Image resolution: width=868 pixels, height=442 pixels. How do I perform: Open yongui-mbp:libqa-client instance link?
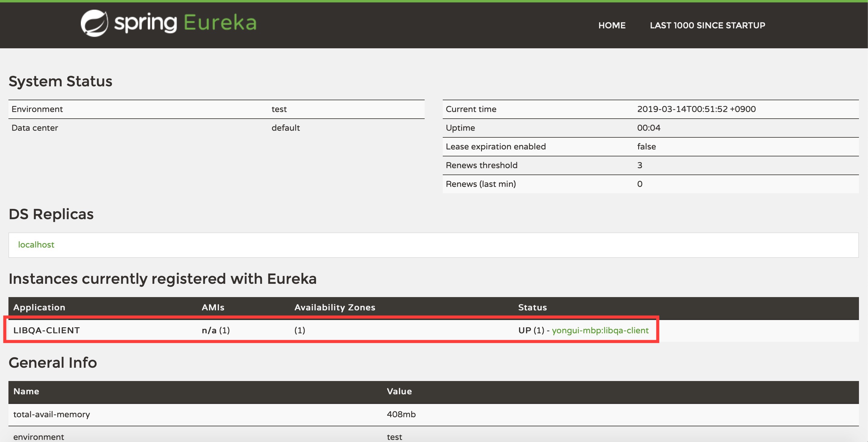(600, 330)
